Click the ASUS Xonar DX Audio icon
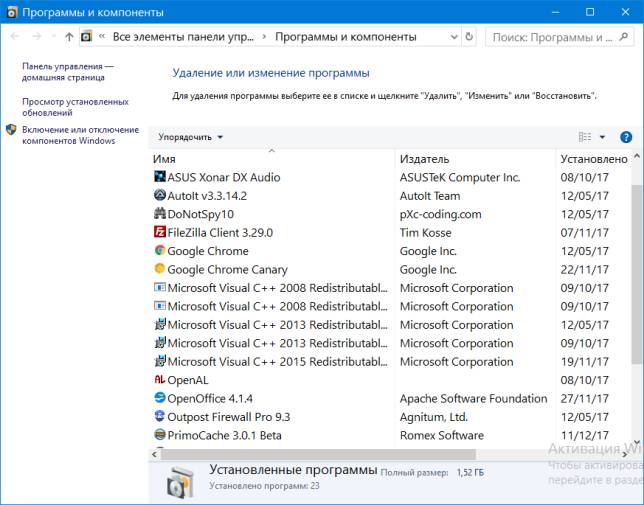The image size is (644, 505). pyautogui.click(x=159, y=177)
